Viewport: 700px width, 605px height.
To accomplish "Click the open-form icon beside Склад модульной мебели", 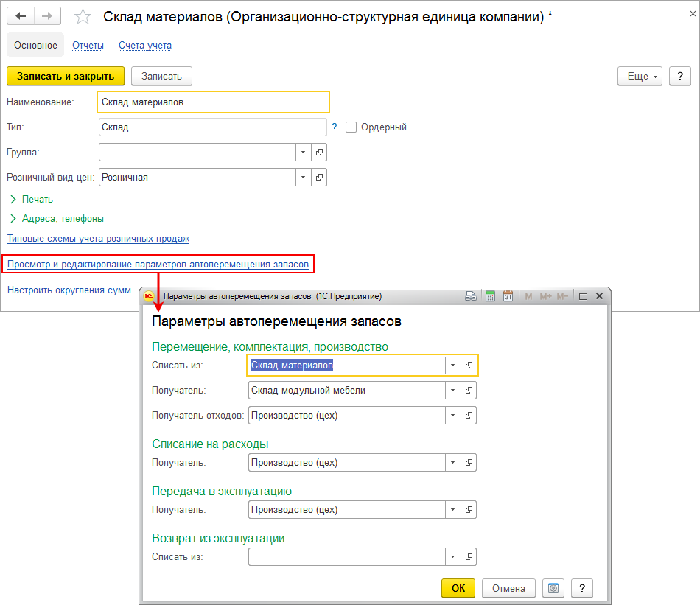I will pyautogui.click(x=469, y=391).
